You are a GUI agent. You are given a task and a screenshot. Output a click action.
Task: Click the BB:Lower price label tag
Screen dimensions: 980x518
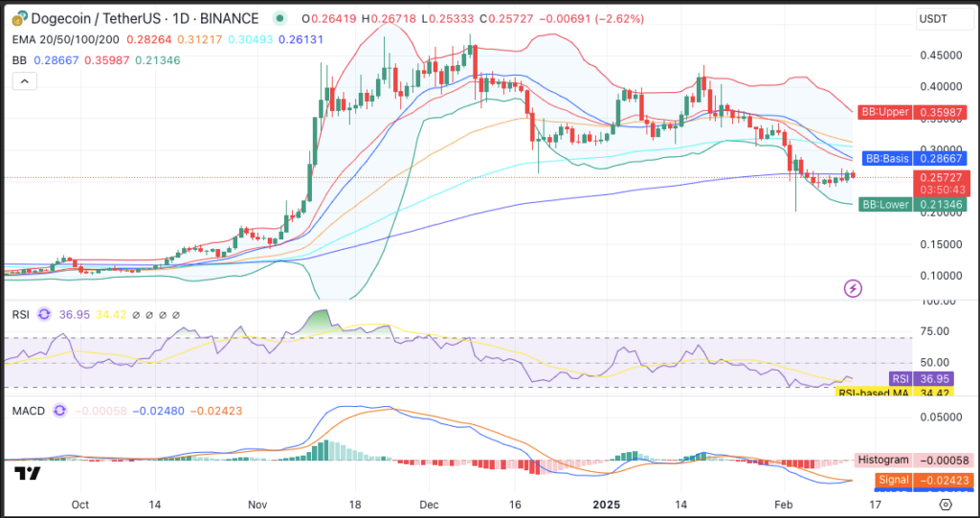[887, 204]
